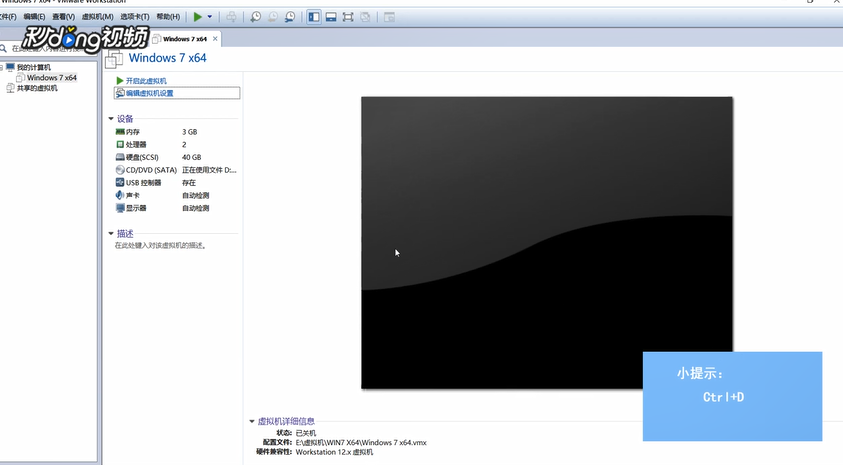Open the 虚拟机(M) menu
Screen dimensions: 843x465
[97, 17]
